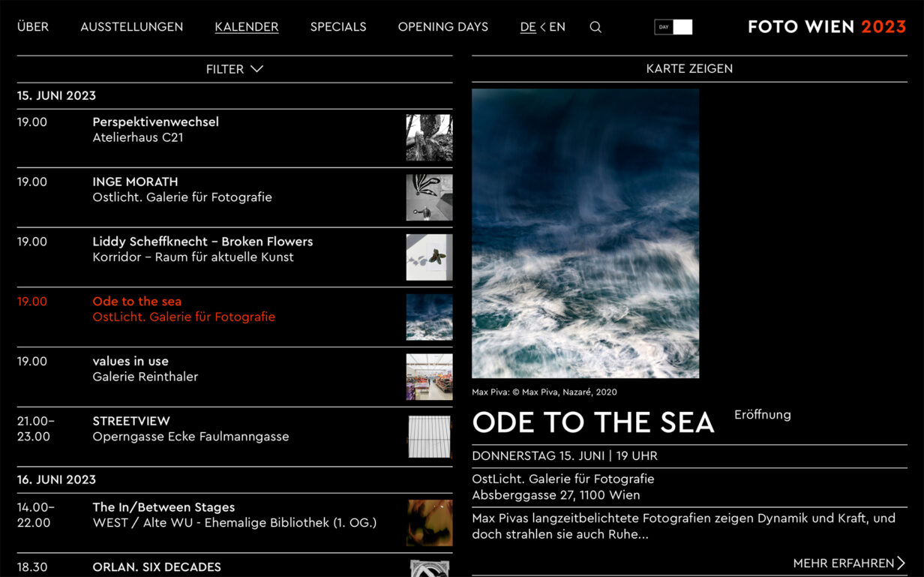
Task: Click the 16. JUNI 2023 date header
Action: [57, 479]
